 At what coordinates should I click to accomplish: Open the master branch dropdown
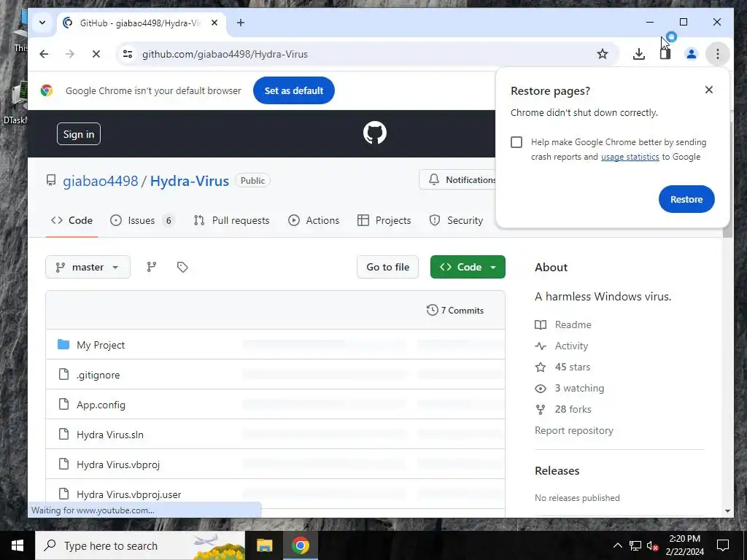[88, 267]
